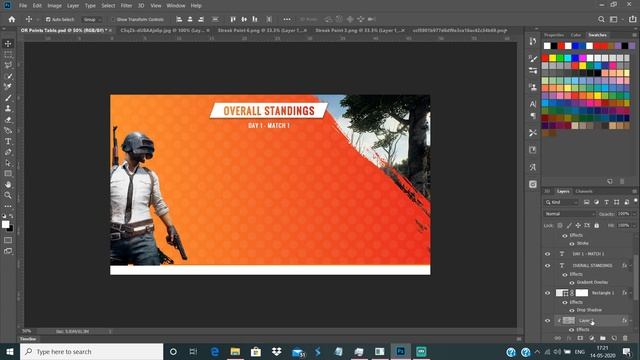This screenshot has width=640, height=360.
Task: Open File Explorer from the taskbar
Action: click(x=235, y=351)
